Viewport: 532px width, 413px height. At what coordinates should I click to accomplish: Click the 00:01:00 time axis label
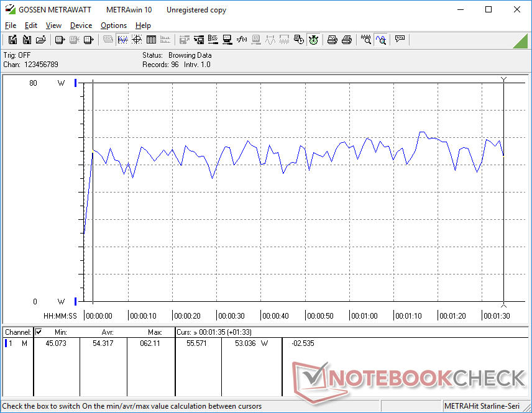364,315
